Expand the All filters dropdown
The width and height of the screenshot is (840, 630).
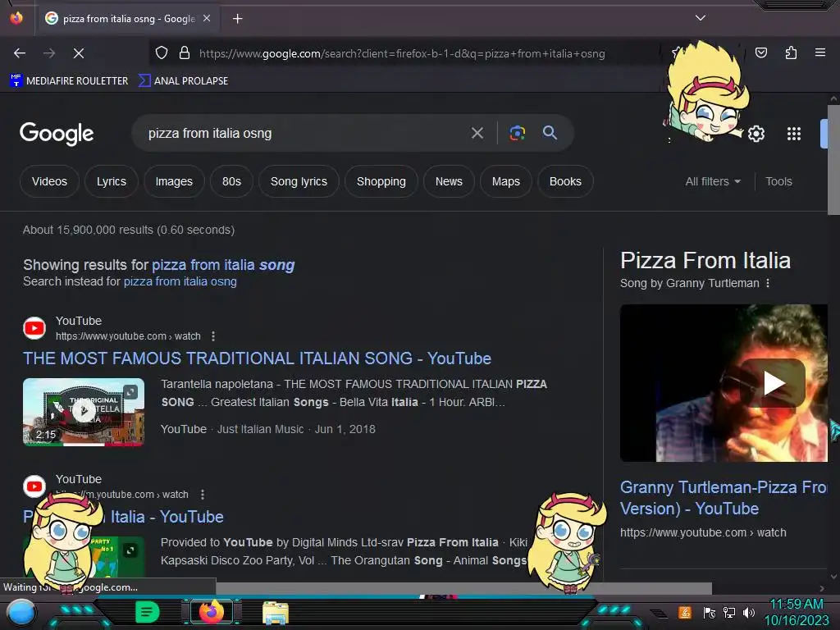[x=713, y=181]
